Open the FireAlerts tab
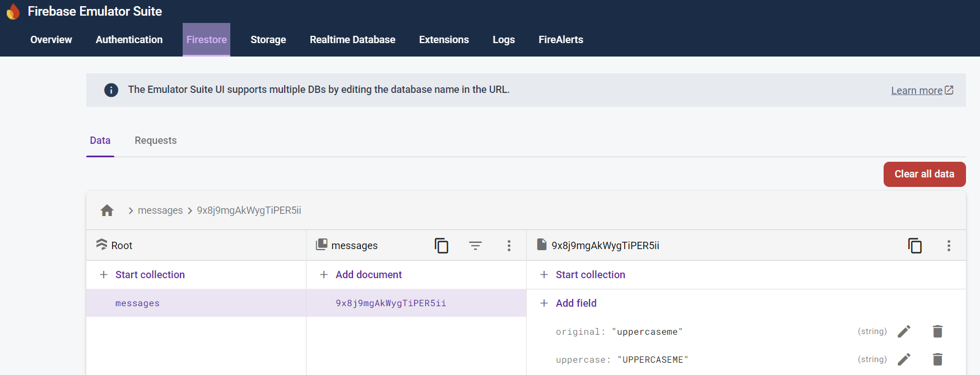 pyautogui.click(x=561, y=40)
